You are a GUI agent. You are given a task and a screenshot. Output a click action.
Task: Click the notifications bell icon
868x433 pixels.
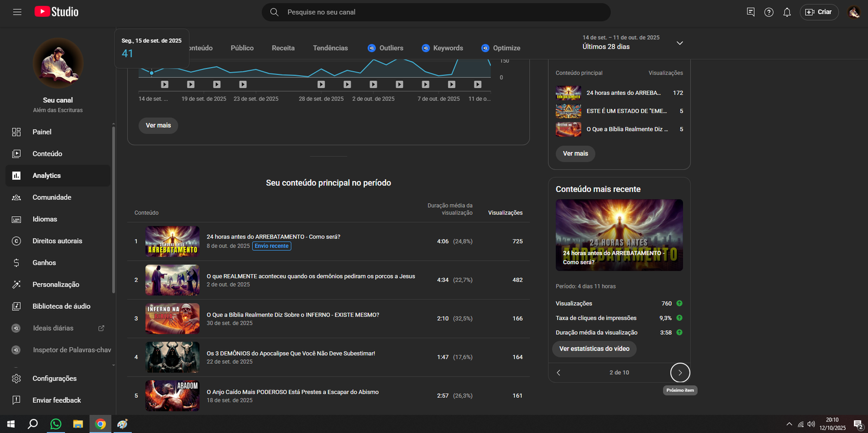[x=787, y=12]
